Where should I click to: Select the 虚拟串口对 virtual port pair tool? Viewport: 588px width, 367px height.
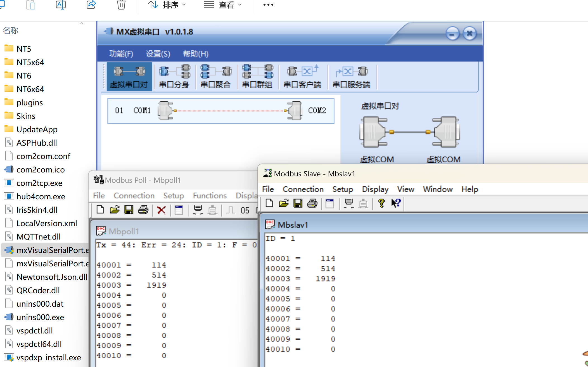129,77
